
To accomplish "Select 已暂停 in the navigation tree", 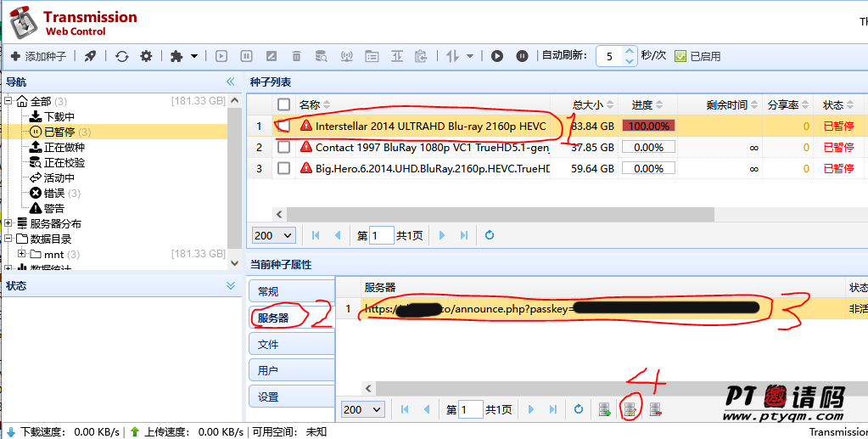I will click(59, 132).
